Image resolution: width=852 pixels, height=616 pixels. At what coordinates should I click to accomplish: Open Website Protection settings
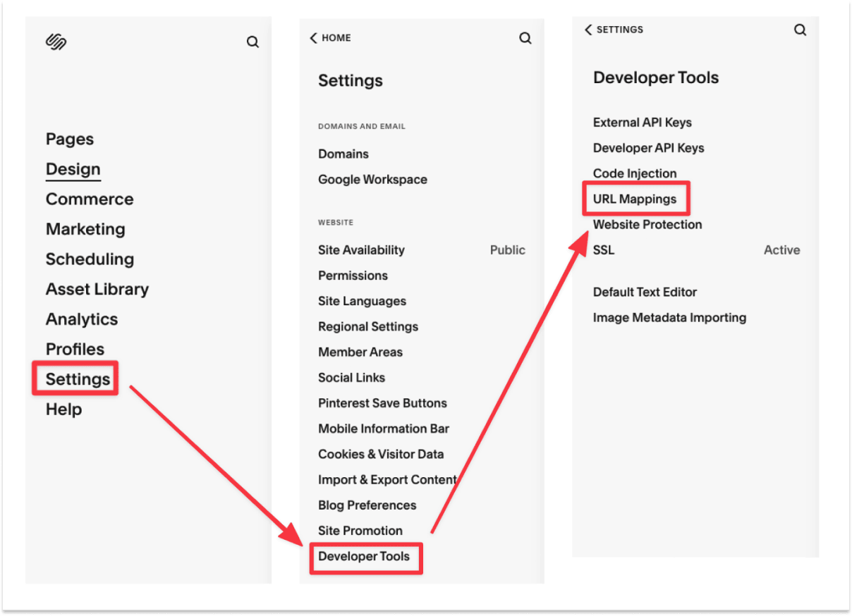(646, 224)
